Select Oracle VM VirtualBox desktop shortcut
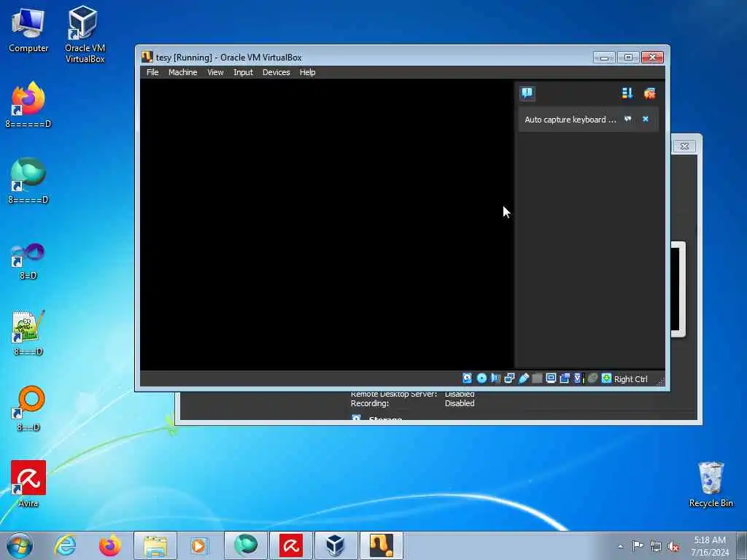Screen dimensions: 747x560 (x=85, y=34)
